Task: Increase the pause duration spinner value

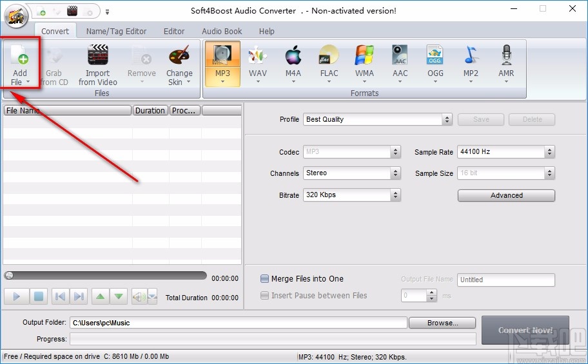Action: tap(432, 292)
